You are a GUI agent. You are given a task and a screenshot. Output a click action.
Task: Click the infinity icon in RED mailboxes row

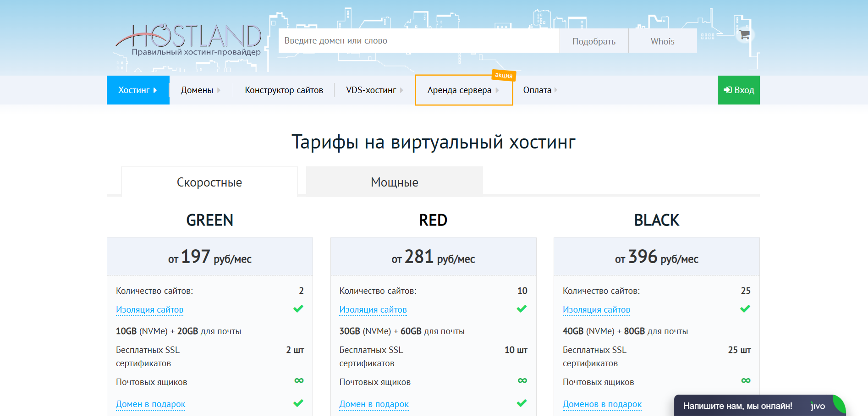point(522,380)
